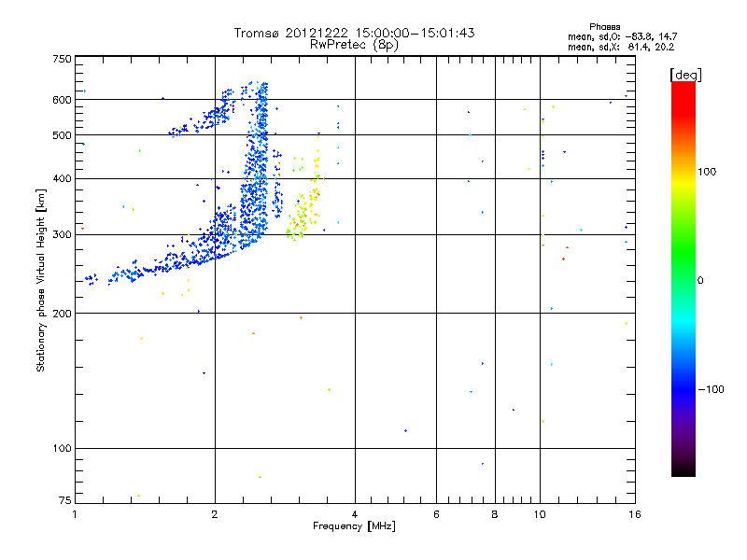The image size is (747, 560).
Task: Click the '[deg]' label above color bar
Action: point(685,75)
